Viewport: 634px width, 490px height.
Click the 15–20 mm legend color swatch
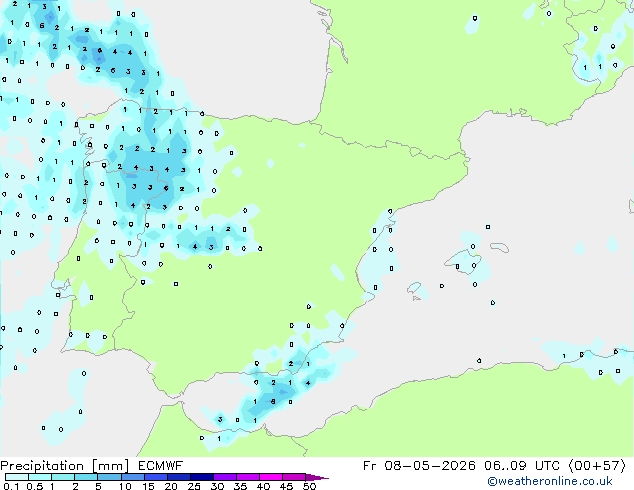tap(156, 477)
